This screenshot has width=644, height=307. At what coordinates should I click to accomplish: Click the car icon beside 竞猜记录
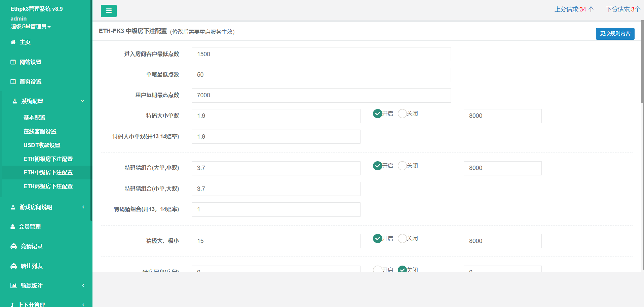click(x=14, y=246)
